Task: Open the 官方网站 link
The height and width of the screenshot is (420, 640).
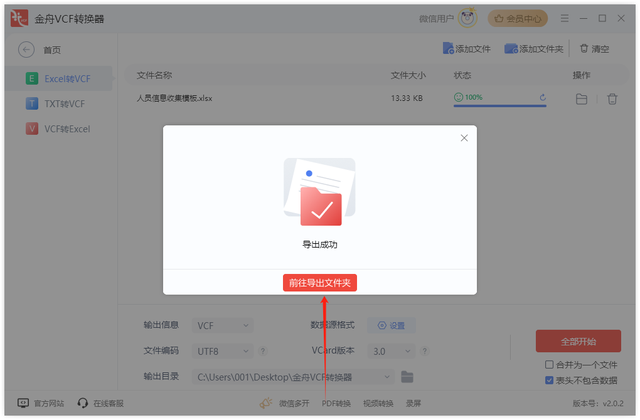Action: click(x=41, y=403)
